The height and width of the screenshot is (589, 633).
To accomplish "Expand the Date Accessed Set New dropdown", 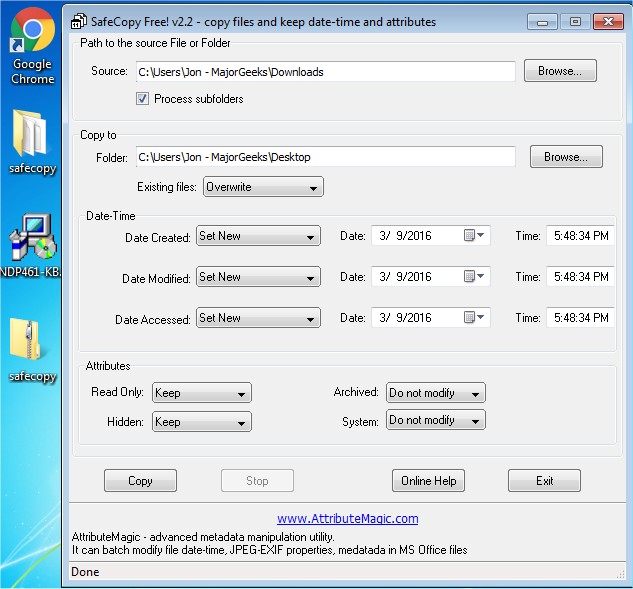I will click(258, 318).
